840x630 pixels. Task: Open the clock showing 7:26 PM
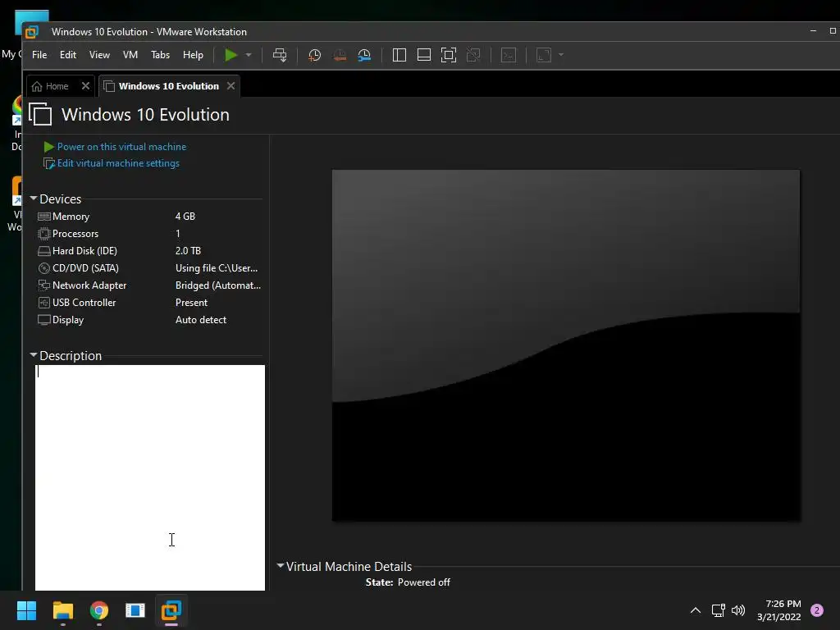(x=779, y=610)
